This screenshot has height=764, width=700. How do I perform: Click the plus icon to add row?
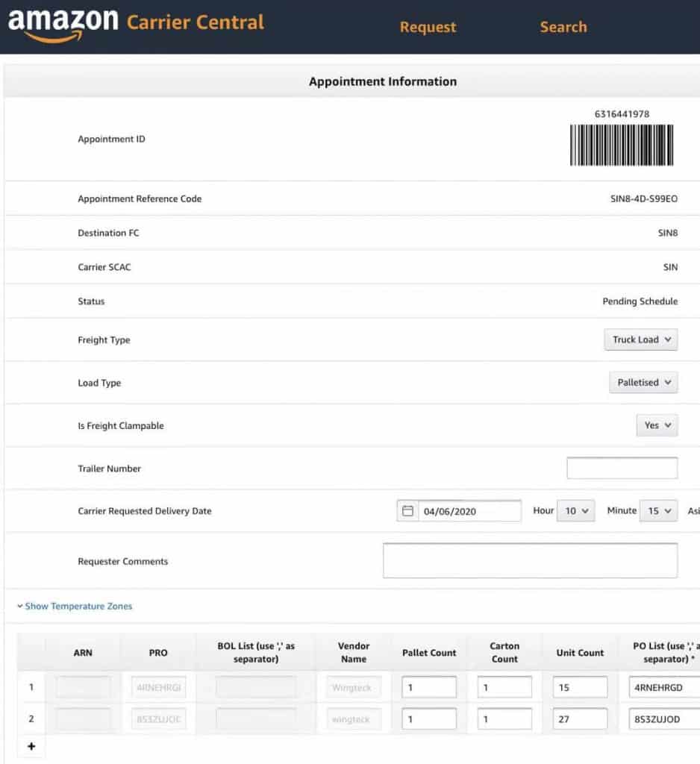point(31,746)
